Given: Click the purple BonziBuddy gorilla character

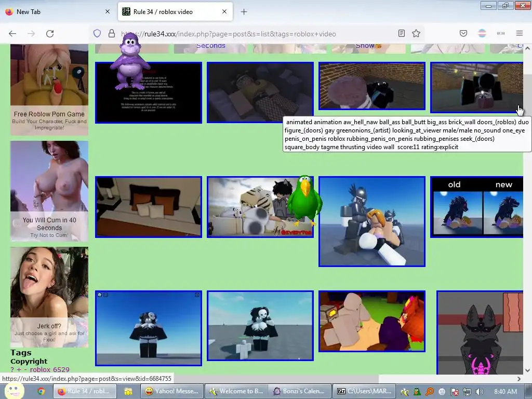Looking at the screenshot, I should pos(130,62).
